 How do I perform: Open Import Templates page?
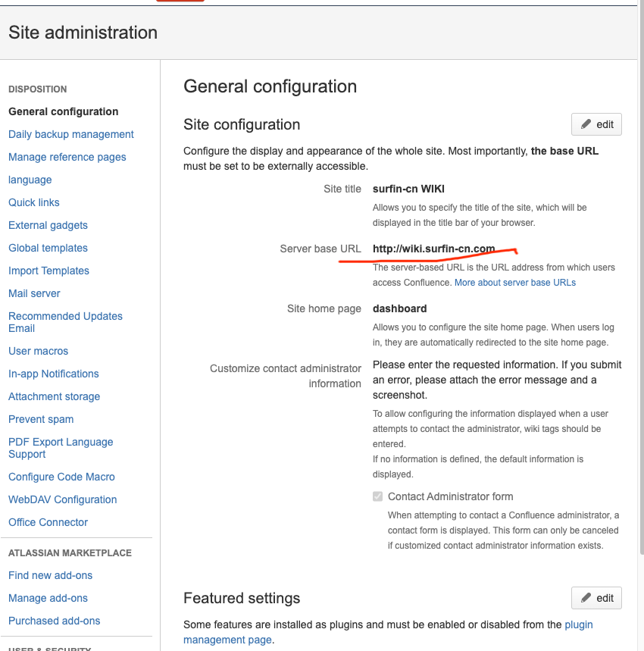[49, 271]
